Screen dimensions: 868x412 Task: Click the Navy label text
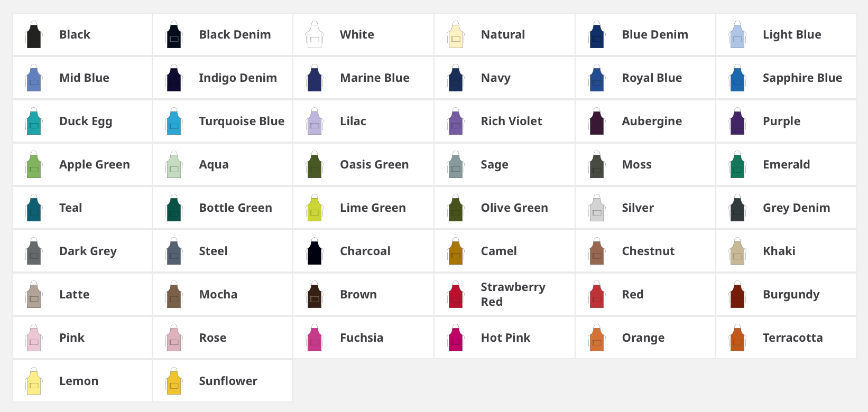(495, 78)
